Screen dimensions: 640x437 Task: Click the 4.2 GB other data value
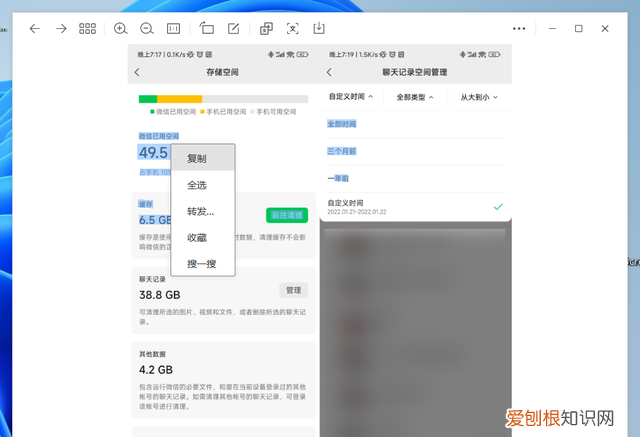[x=156, y=370]
